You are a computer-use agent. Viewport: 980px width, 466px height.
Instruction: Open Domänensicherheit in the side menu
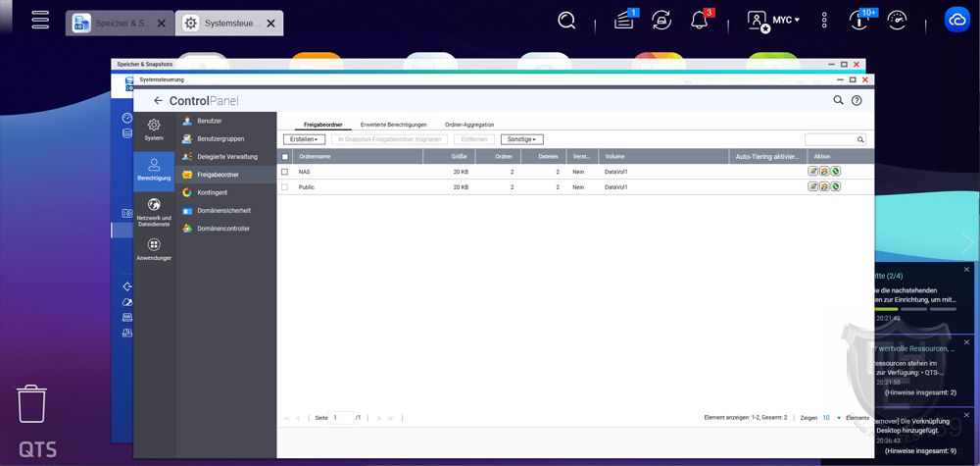click(225, 211)
